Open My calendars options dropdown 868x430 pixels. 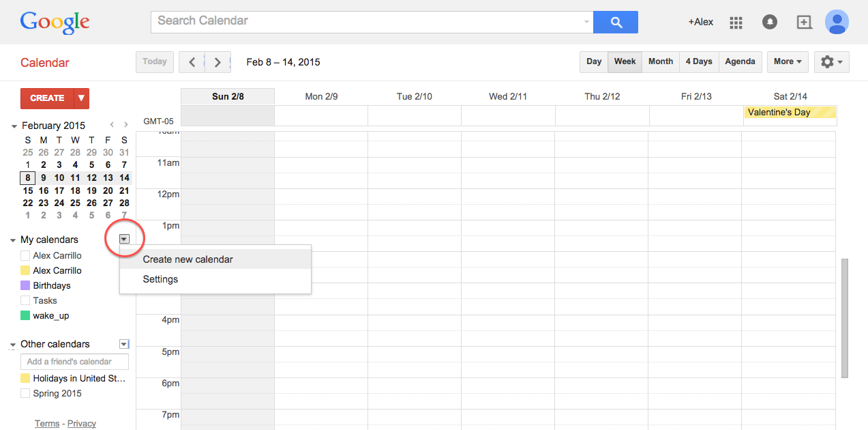(124, 239)
